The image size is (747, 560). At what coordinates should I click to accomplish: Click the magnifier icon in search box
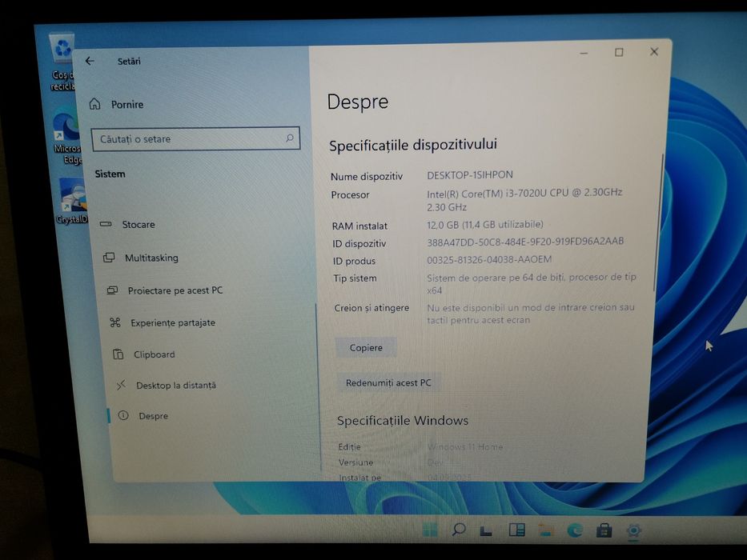click(x=289, y=138)
